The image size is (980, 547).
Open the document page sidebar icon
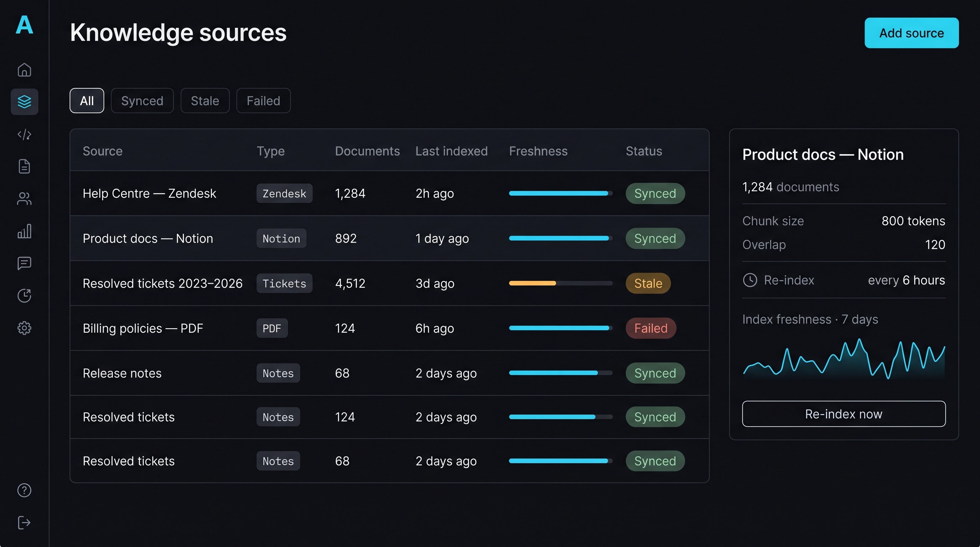[24, 166]
